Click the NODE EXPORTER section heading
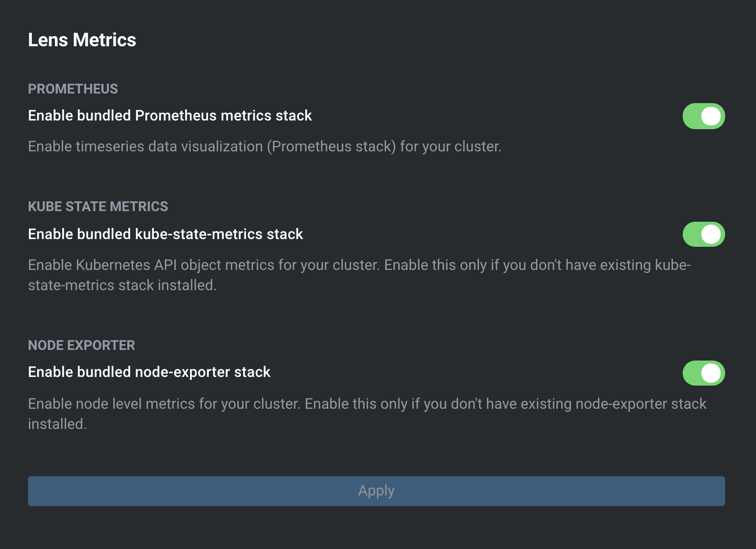The height and width of the screenshot is (549, 756). pos(81,346)
